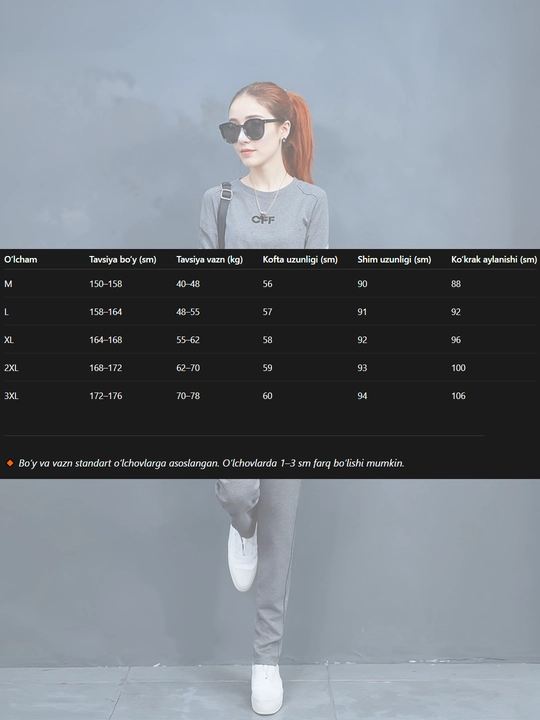Click top length value 60

tap(267, 396)
